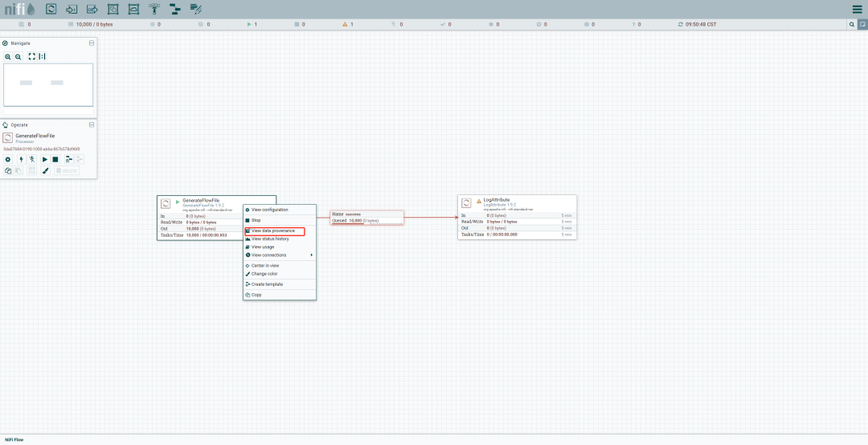Image resolution: width=868 pixels, height=445 pixels.
Task: Choose Change color in context menu
Action: pos(280,274)
